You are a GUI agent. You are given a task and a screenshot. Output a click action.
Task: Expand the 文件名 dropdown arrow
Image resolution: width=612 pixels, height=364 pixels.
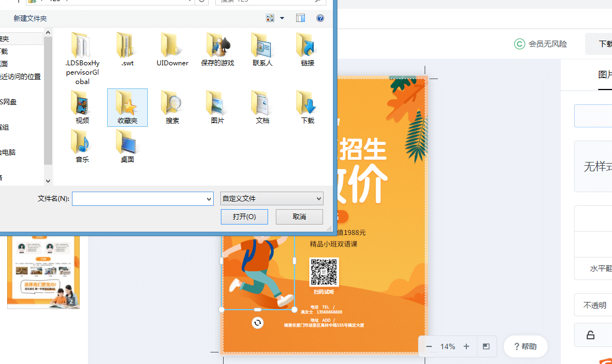pos(209,199)
